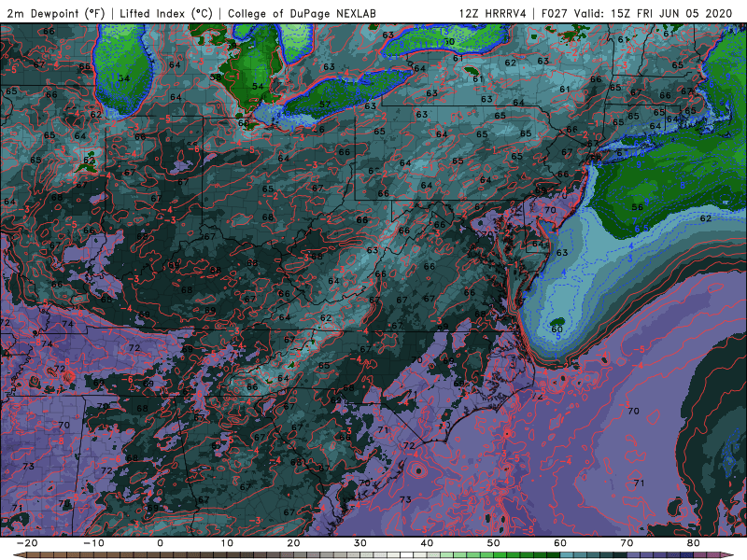Click the 10 tick label on the color scale
This screenshot has height=560, width=747.
click(x=227, y=543)
